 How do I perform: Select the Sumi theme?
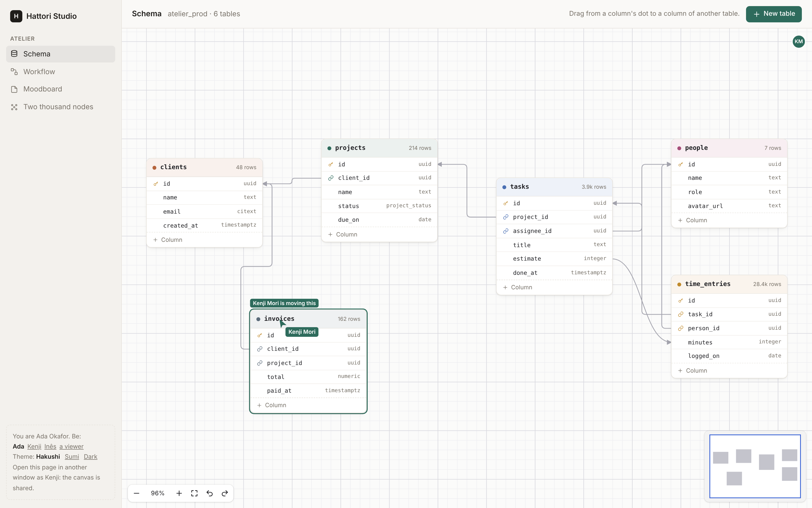click(x=72, y=457)
